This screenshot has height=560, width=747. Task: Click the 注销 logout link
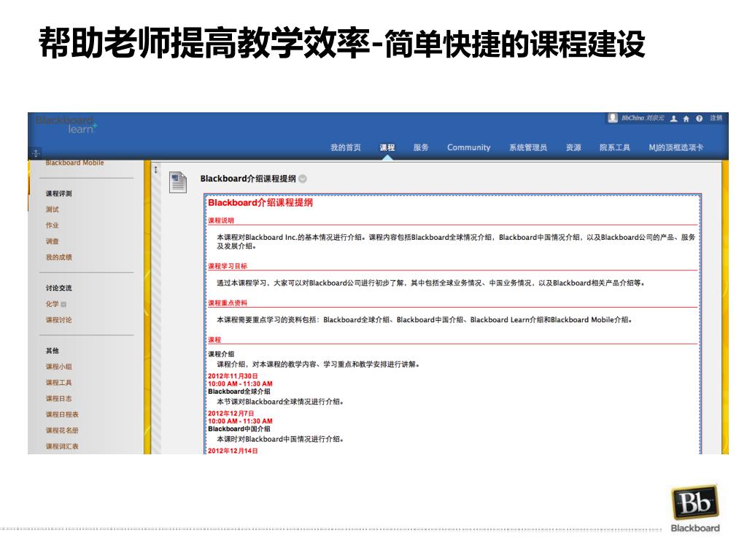pyautogui.click(x=716, y=117)
